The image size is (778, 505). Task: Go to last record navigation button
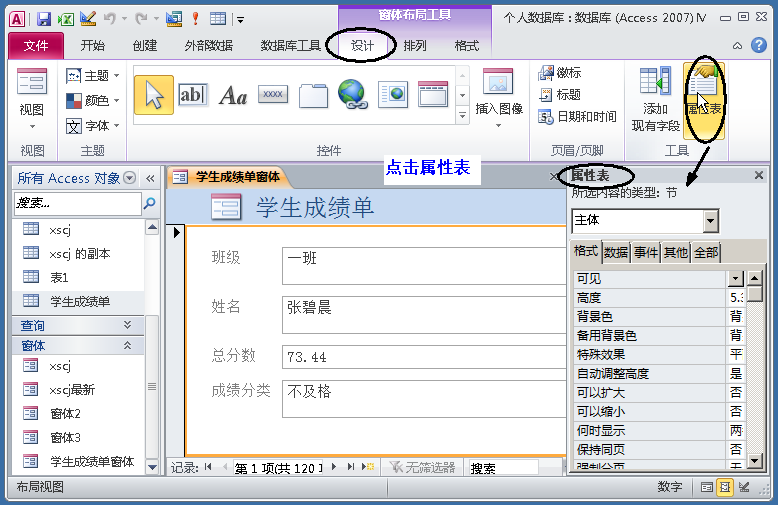pyautogui.click(x=351, y=467)
